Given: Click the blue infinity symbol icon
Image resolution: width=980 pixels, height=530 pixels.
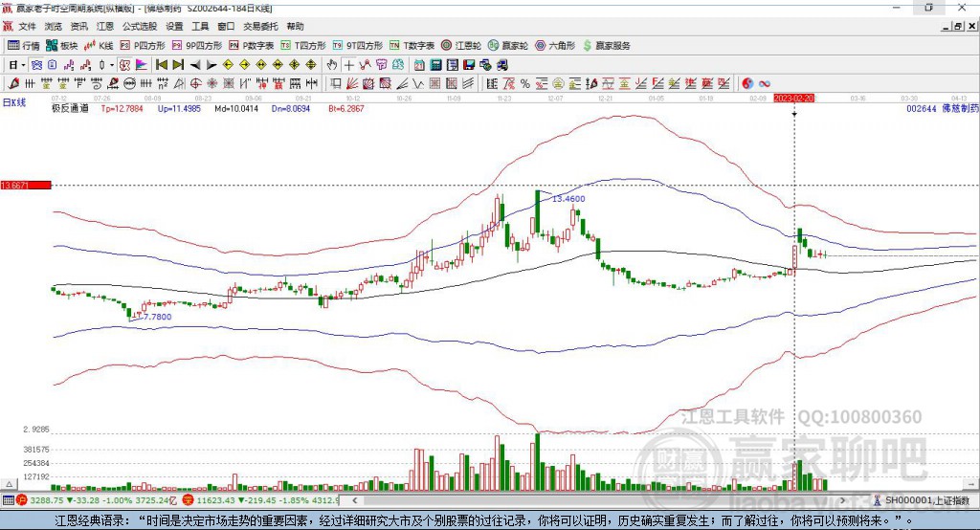Looking at the screenshot, I should pyautogui.click(x=765, y=83).
